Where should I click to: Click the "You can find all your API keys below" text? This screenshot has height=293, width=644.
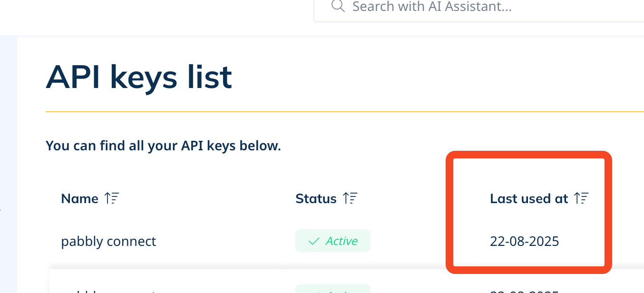[x=163, y=146]
